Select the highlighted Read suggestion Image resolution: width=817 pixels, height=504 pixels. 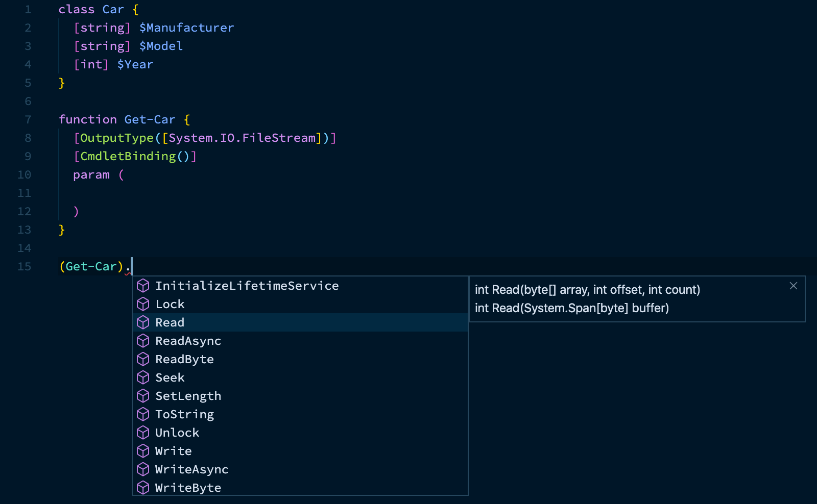tap(170, 322)
